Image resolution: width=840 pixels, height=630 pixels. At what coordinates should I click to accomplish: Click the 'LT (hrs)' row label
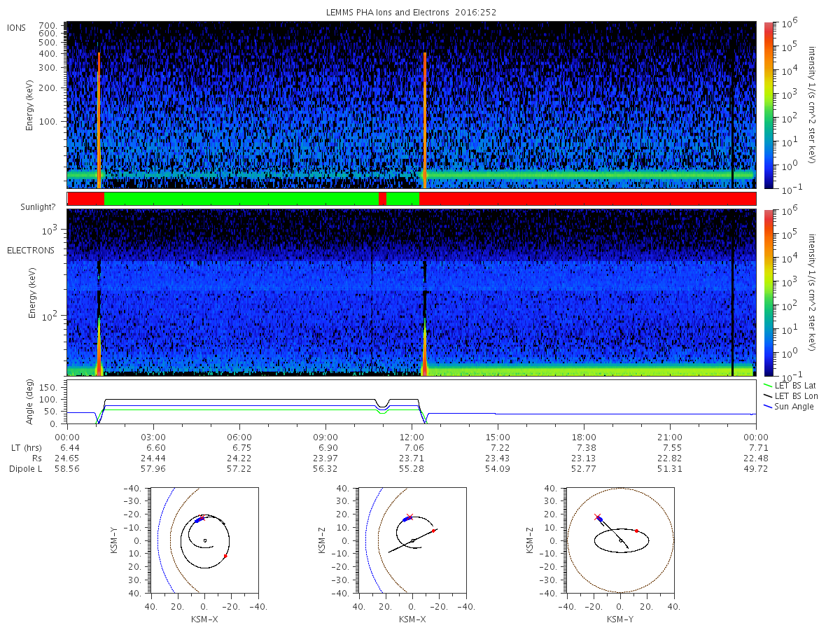28,447
